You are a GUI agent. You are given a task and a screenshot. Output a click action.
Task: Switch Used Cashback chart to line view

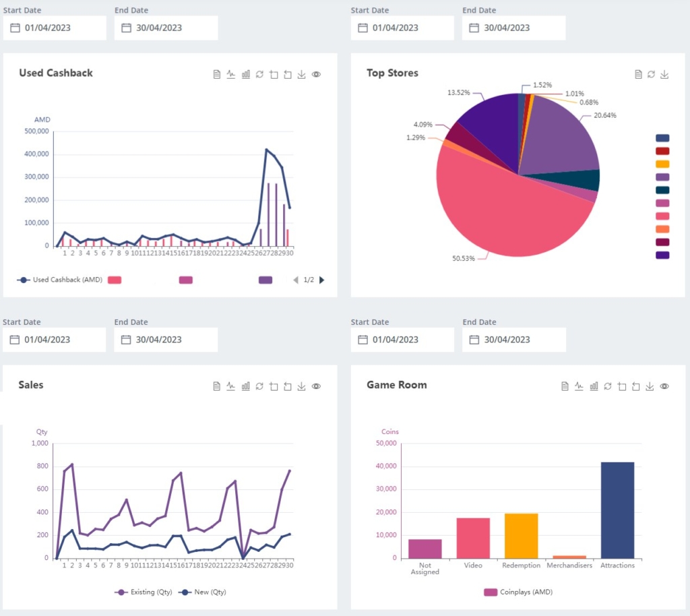tap(231, 74)
